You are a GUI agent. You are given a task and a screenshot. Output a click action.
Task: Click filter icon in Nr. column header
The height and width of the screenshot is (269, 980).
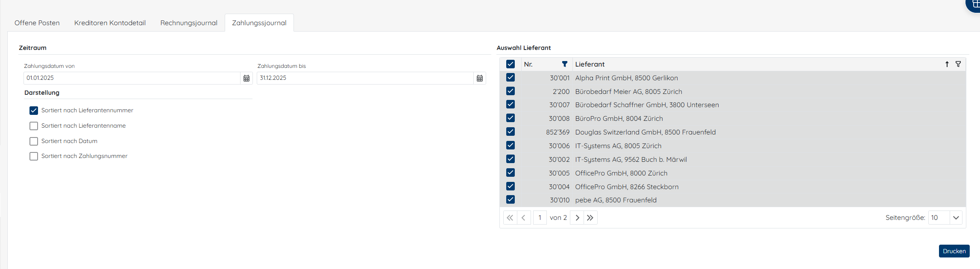[x=564, y=64]
